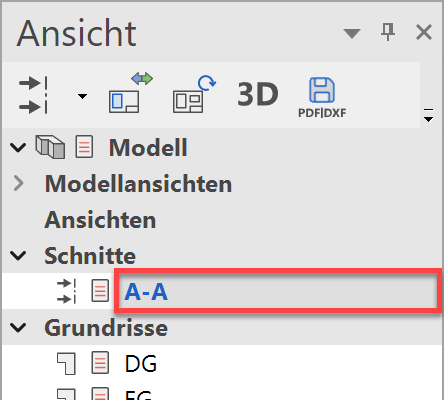Click the view swap icon with blue-green arrows
Image resolution: width=444 pixels, height=400 pixels.
tap(130, 93)
